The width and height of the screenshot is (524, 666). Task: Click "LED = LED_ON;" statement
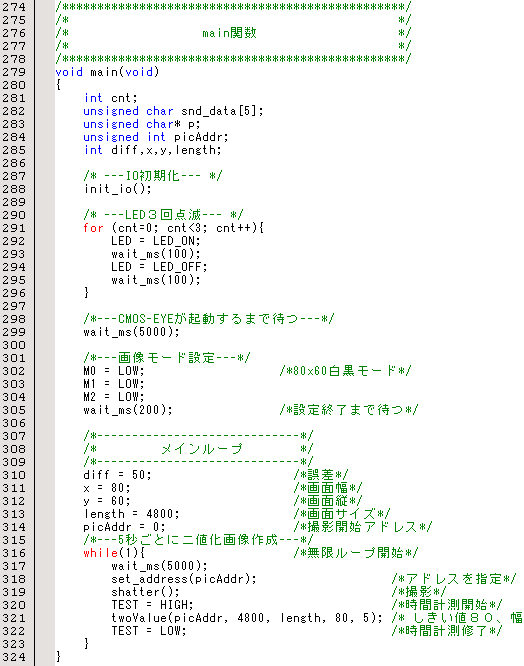pos(155,241)
